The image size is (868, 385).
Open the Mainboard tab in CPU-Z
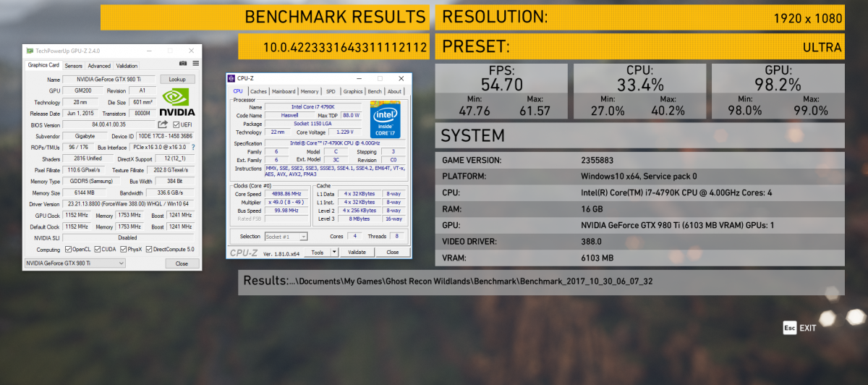click(x=284, y=92)
